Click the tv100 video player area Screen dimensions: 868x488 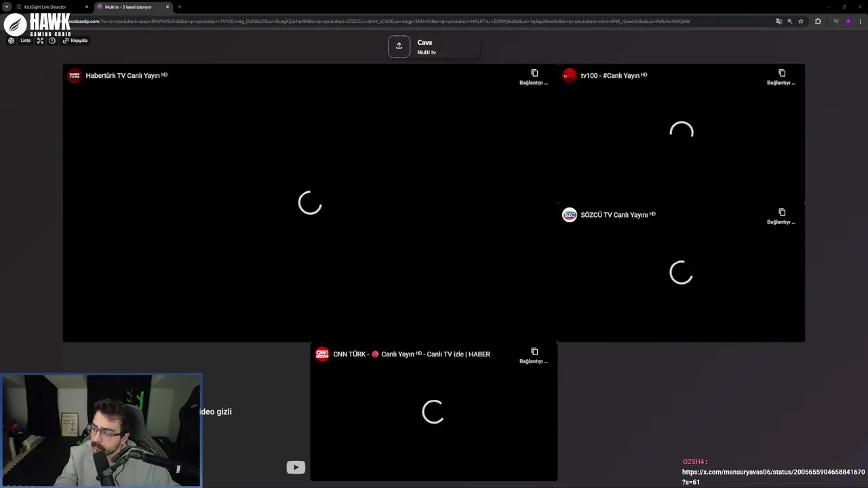681,134
